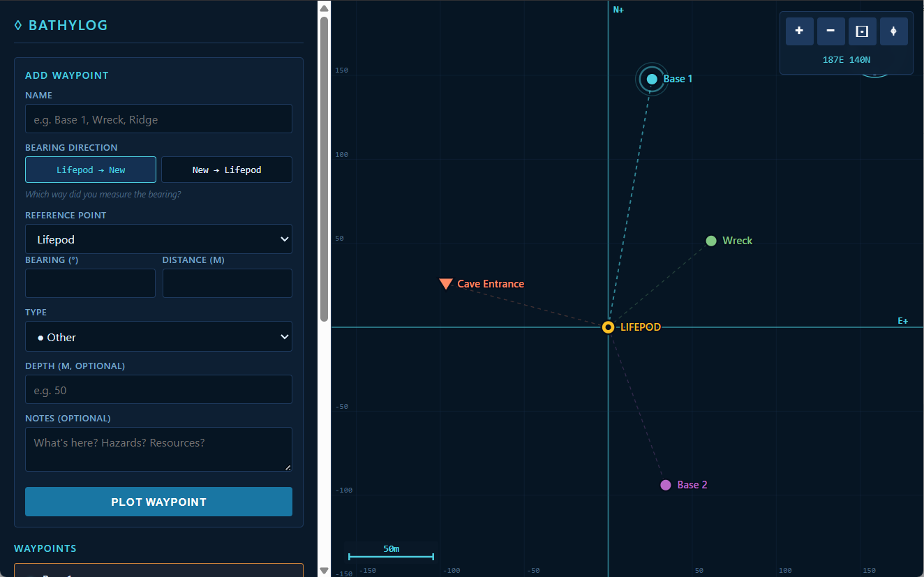The width and height of the screenshot is (924, 577).
Task: Click the BATHYLOG title text
Action: click(x=68, y=26)
